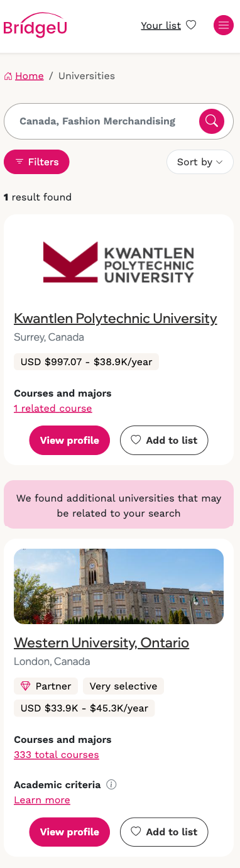Open the hamburger menu icon
Viewport: 240px width, 868px height.
click(224, 25)
